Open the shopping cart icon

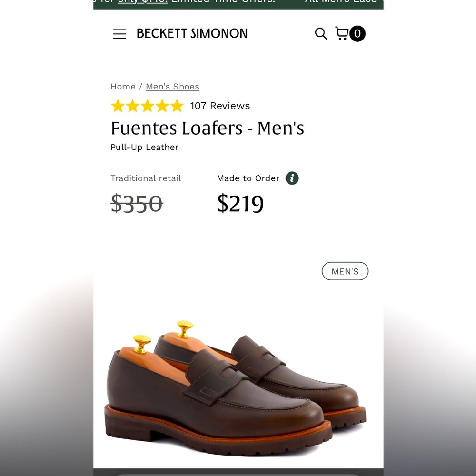pos(342,33)
